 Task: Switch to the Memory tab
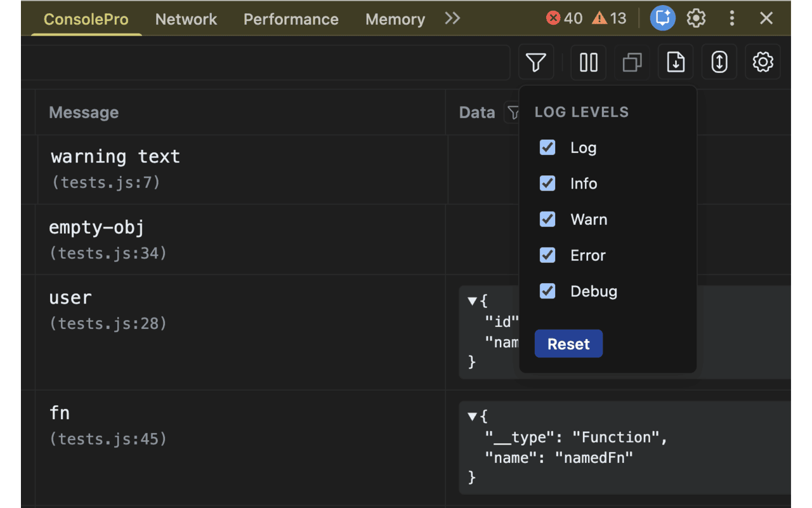tap(395, 19)
